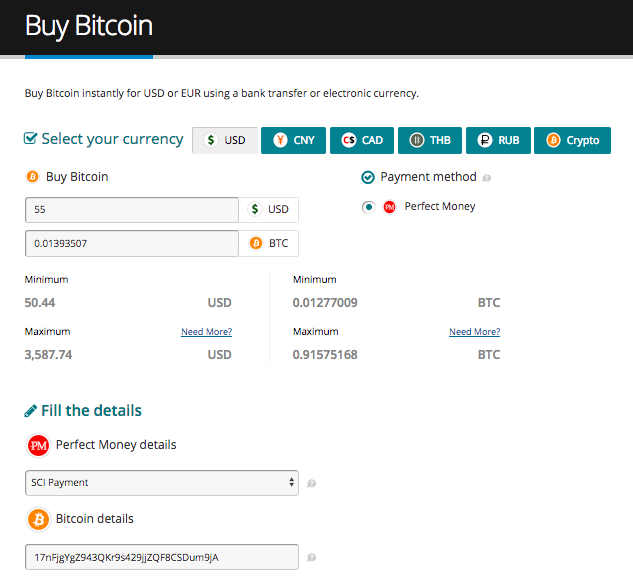Click the Perfect Money payment label
This screenshot has height=582, width=633.
coord(440,207)
